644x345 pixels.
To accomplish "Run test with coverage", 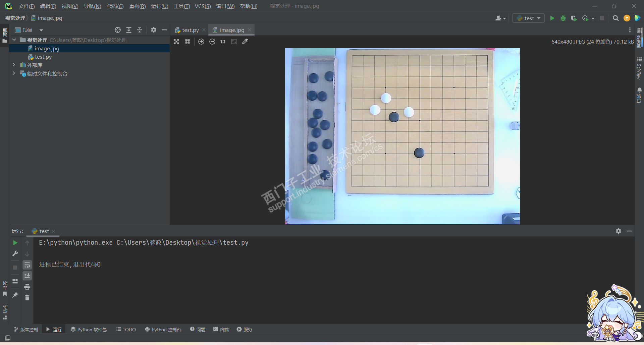I will pyautogui.click(x=574, y=18).
